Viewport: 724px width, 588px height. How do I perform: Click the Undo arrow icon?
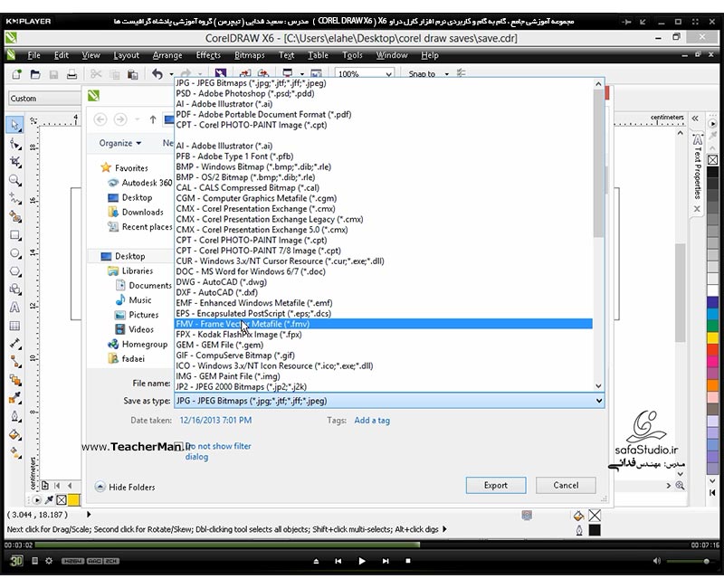point(157,74)
